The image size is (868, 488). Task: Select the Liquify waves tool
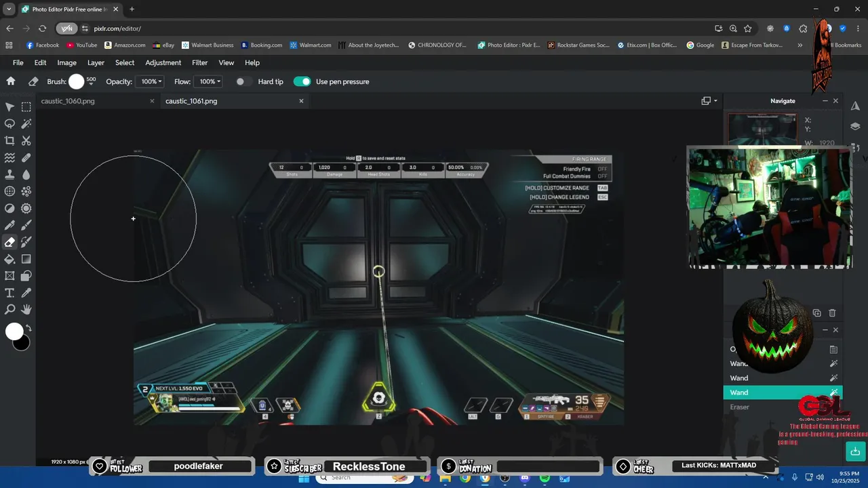pos(9,158)
